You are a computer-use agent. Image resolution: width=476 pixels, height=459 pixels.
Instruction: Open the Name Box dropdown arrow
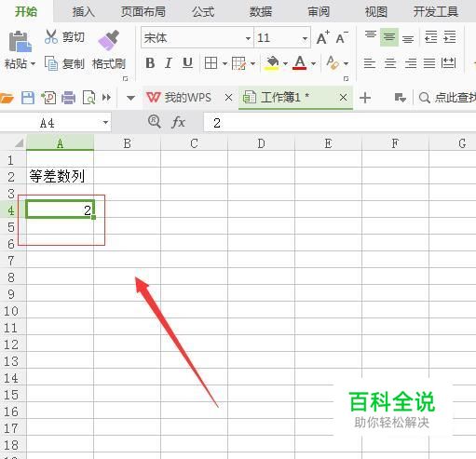point(105,123)
